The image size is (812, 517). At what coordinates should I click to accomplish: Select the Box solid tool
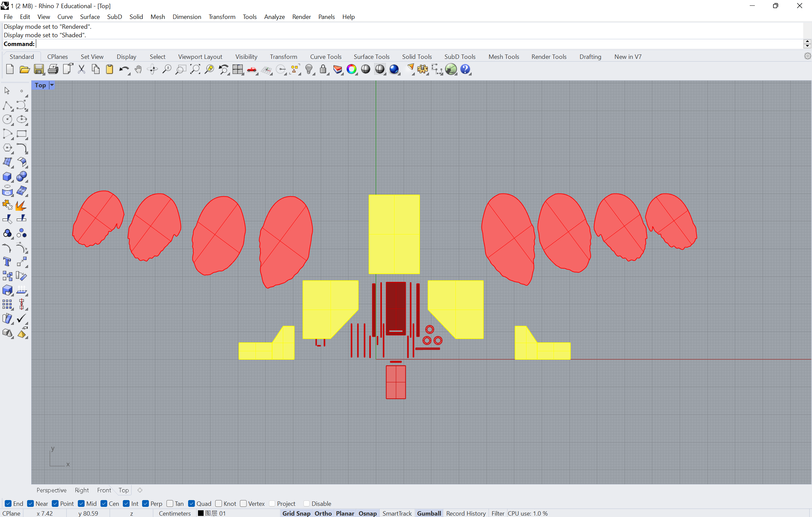(x=7, y=176)
